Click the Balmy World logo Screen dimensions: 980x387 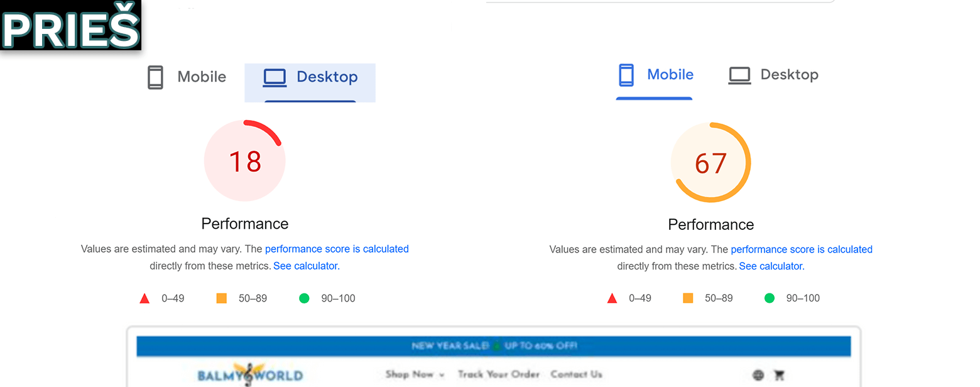(x=250, y=374)
